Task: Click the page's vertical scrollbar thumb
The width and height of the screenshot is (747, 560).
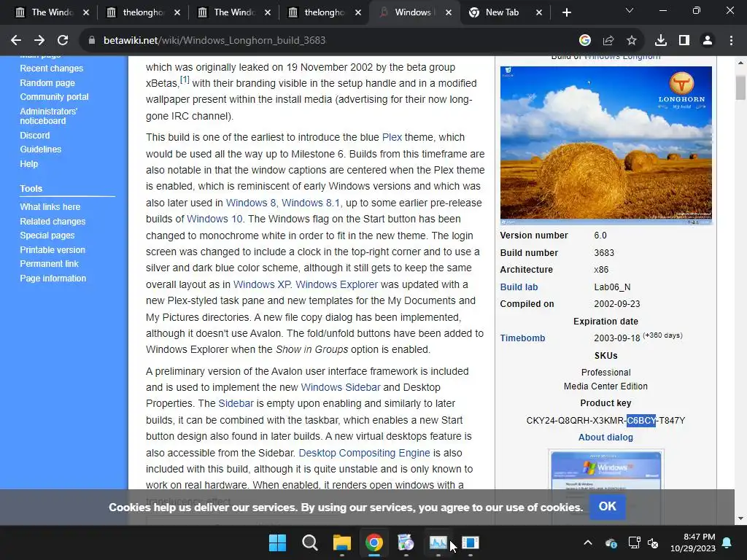Action: coord(740,87)
